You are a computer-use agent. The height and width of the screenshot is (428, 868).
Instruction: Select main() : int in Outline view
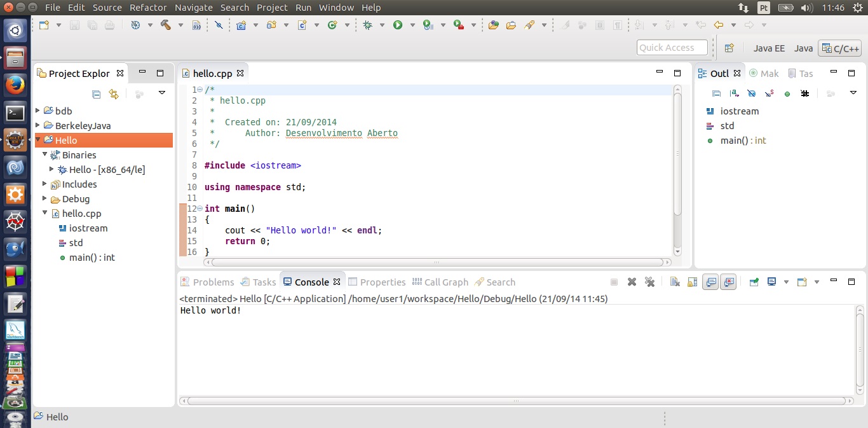coord(742,141)
